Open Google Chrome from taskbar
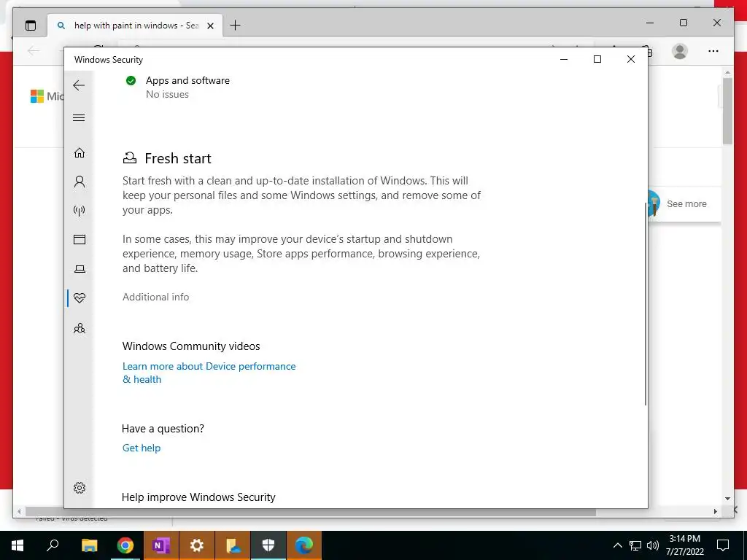The width and height of the screenshot is (747, 560). [x=125, y=545]
